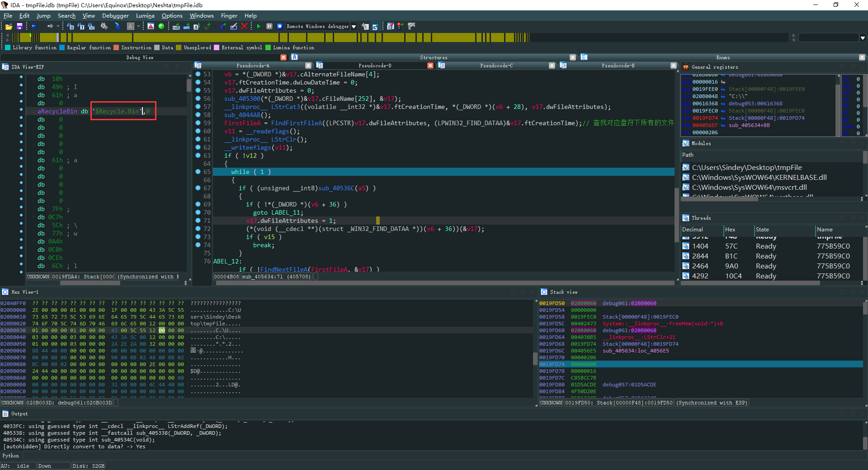Select thread 2844 in the Threads list
Image resolution: width=868 pixels, height=470 pixels.
tap(771, 256)
